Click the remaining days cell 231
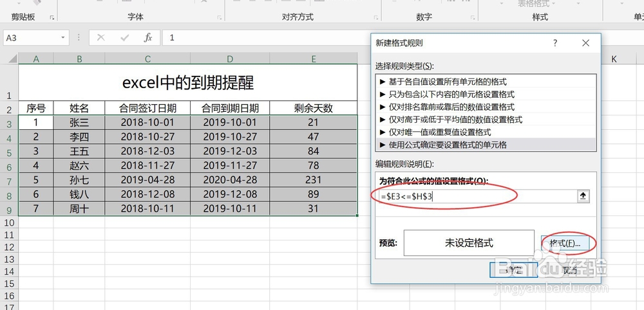644x310 pixels. pyautogui.click(x=314, y=180)
